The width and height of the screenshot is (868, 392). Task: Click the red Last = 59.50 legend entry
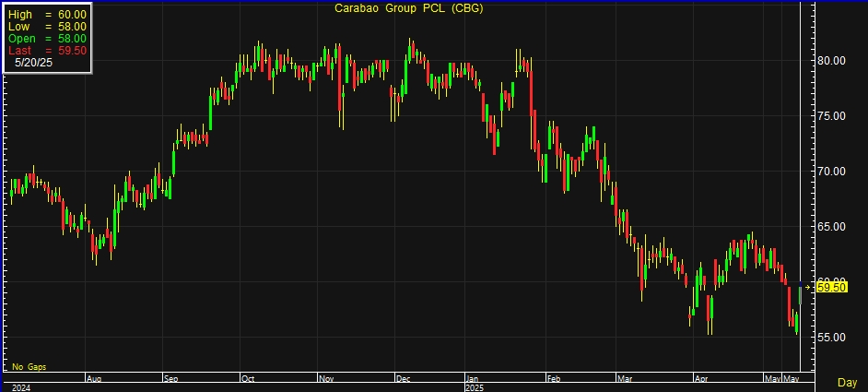point(47,50)
